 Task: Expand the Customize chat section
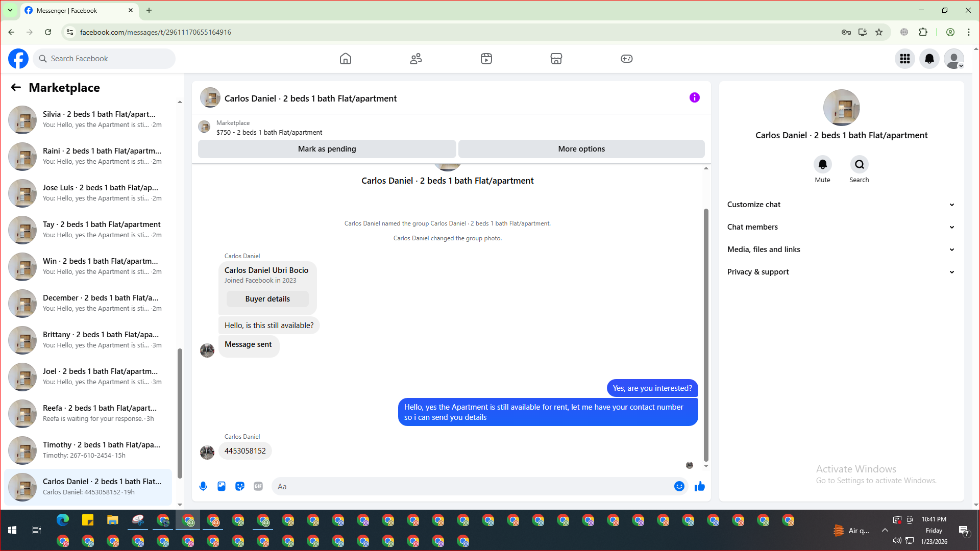click(x=841, y=205)
